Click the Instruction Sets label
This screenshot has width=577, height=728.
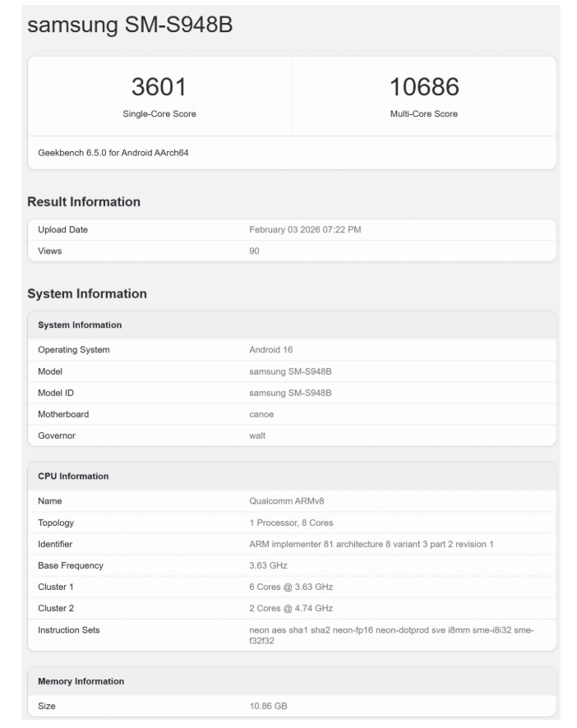tap(69, 630)
